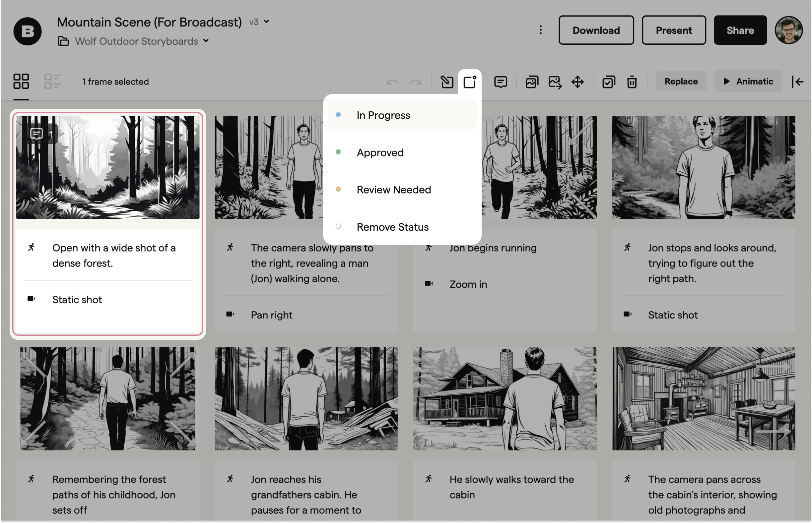Pick the orange Review Needed status dot
This screenshot has height=523, width=812.
pos(338,189)
